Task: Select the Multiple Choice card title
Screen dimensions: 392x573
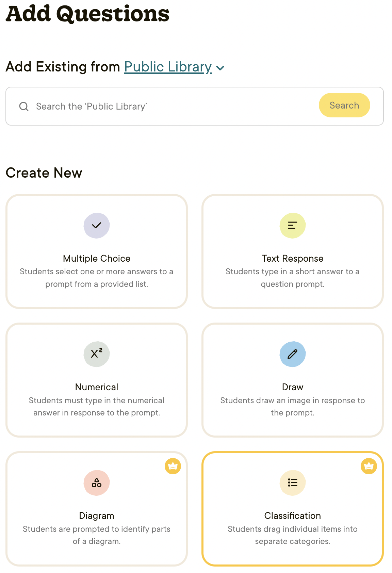Action: 97,259
